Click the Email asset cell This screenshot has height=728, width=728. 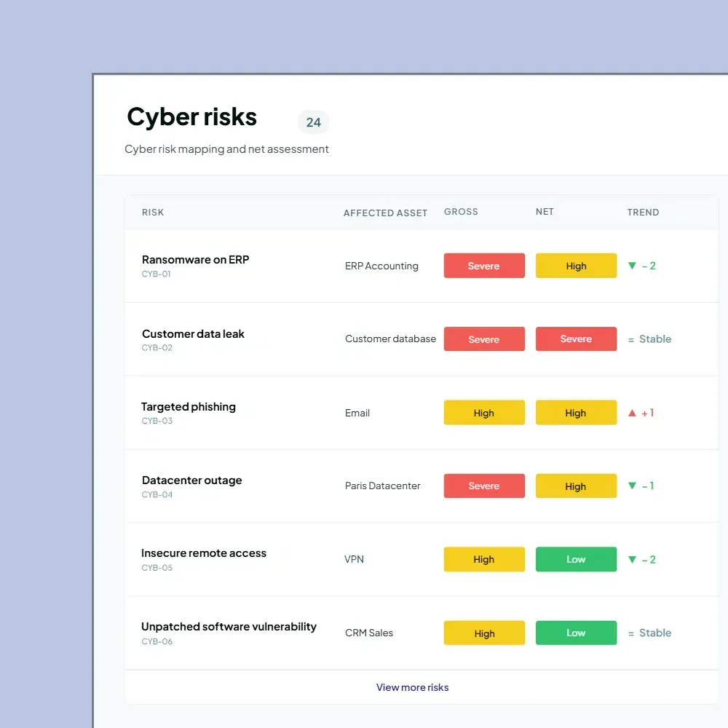click(x=357, y=413)
